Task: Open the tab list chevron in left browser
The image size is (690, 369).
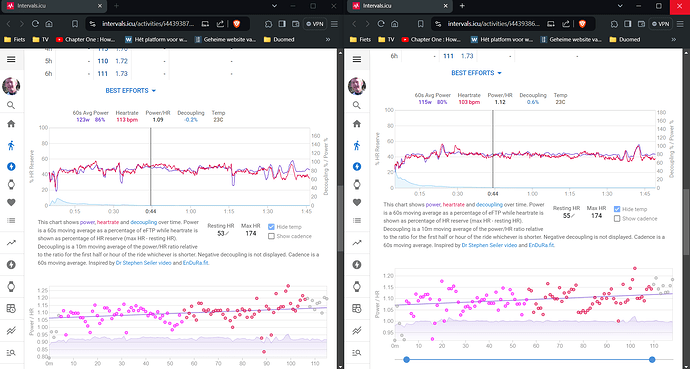Action: pyautogui.click(x=274, y=6)
